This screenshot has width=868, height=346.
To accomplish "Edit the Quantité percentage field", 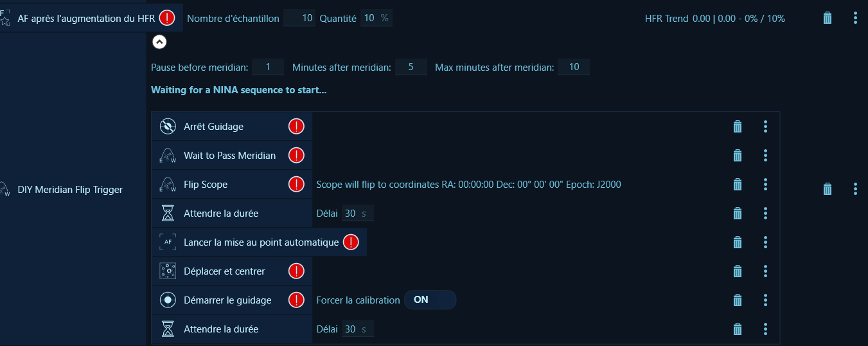I will tap(369, 19).
